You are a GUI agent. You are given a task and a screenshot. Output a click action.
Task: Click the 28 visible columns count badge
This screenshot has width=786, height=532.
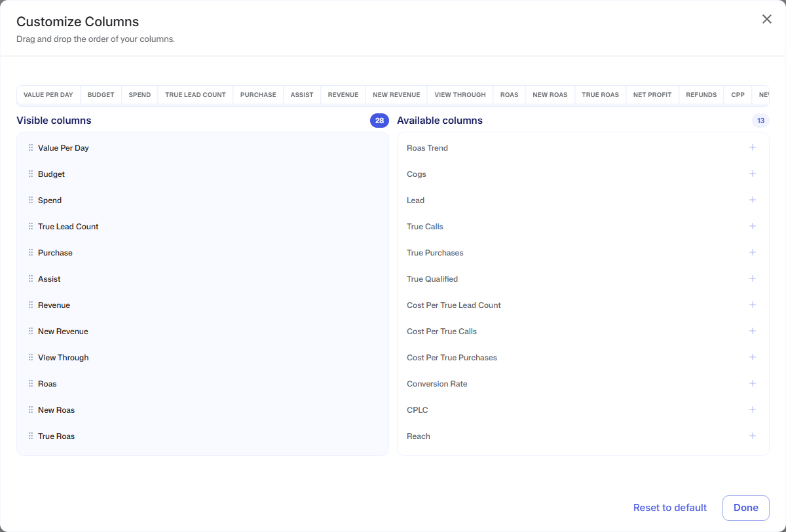pos(379,121)
